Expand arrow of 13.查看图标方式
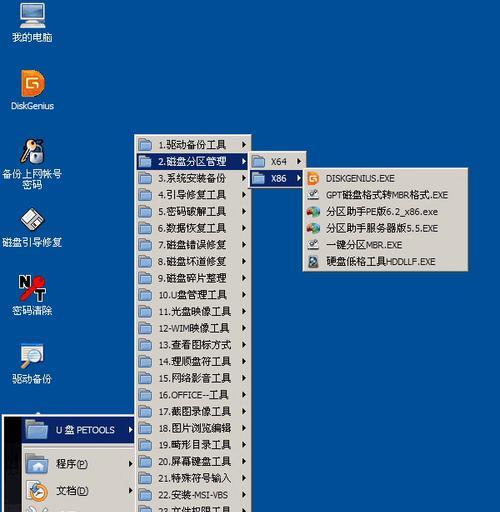500x512 pixels. click(x=244, y=345)
